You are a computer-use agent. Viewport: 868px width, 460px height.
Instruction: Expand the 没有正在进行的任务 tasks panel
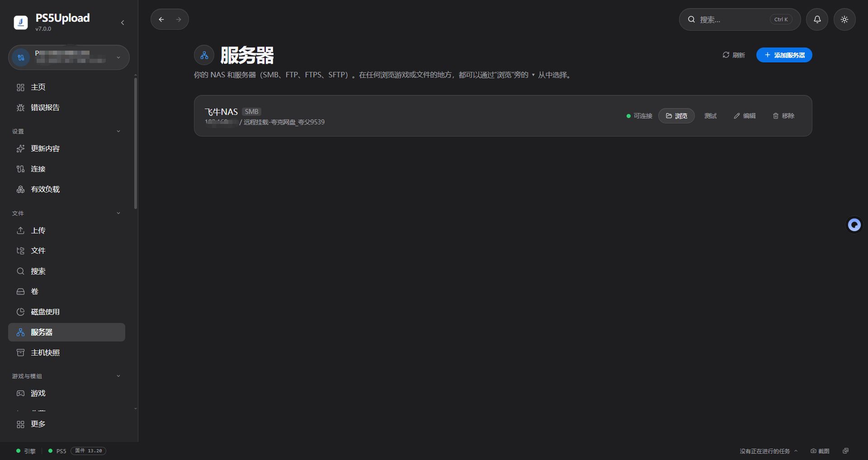[769, 451]
